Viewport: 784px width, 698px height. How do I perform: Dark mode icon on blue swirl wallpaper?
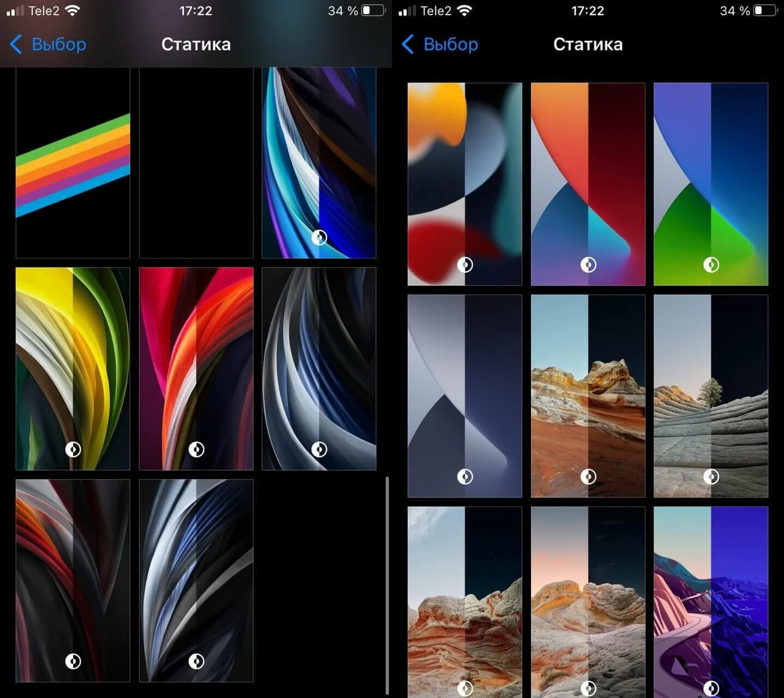coord(319,237)
